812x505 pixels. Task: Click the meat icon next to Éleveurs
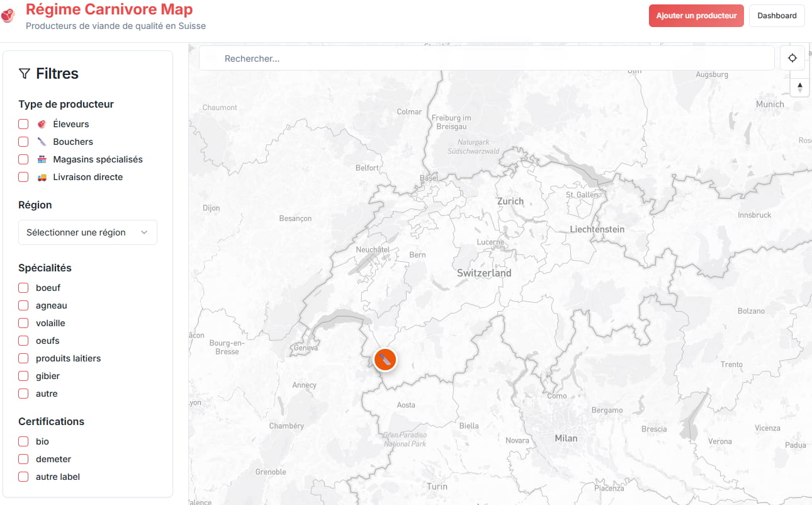point(42,124)
